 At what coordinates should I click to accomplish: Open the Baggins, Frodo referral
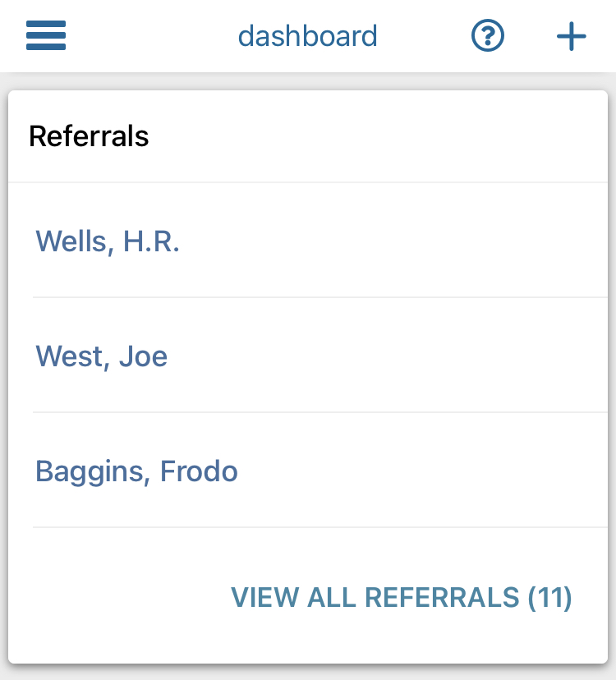click(x=136, y=471)
